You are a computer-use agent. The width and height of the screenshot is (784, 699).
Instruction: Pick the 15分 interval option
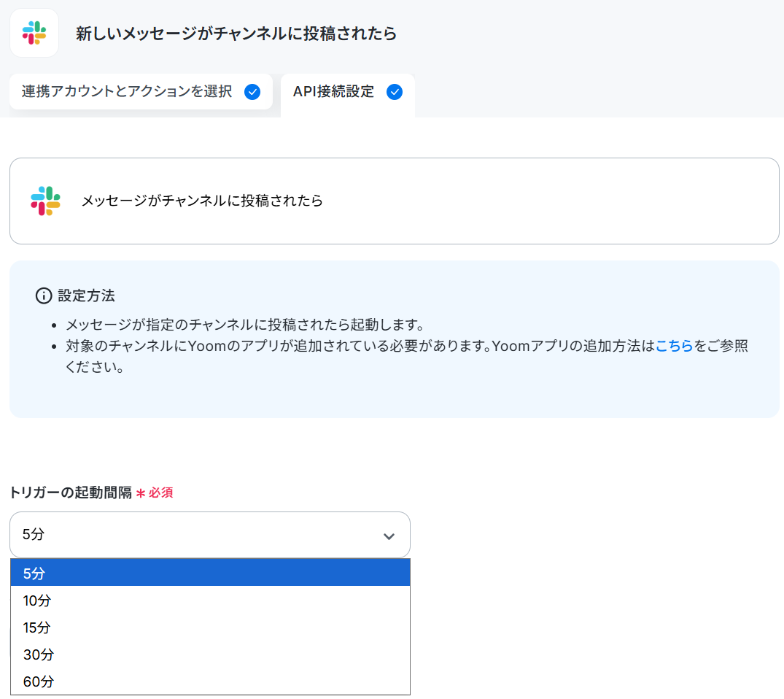point(210,627)
